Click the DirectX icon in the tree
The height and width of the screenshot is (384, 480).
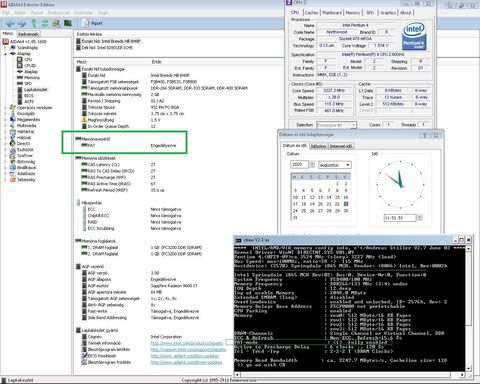click(x=13, y=144)
